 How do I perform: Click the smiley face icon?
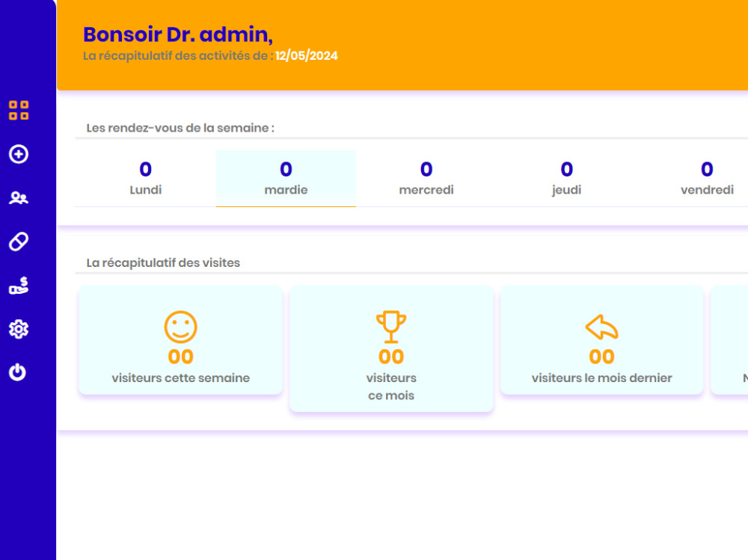click(181, 327)
